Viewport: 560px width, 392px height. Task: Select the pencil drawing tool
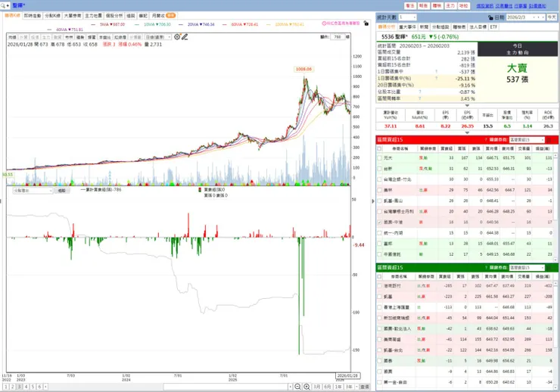[185, 37]
